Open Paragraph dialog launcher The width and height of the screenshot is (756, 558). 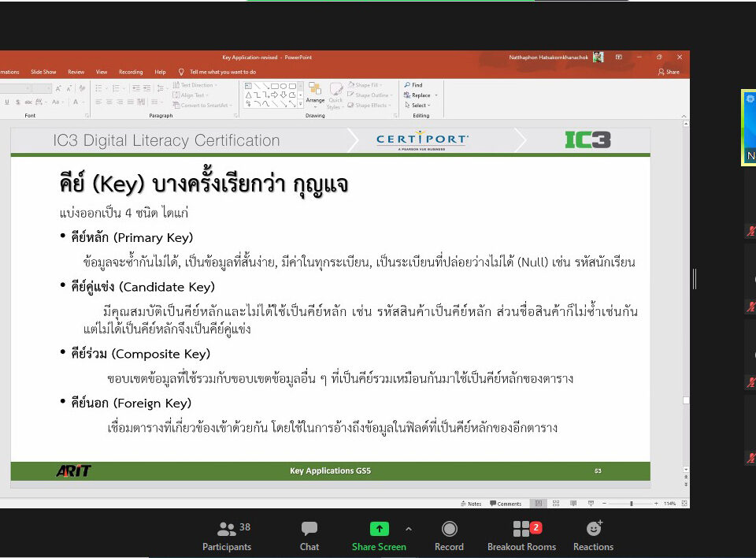pos(235,115)
